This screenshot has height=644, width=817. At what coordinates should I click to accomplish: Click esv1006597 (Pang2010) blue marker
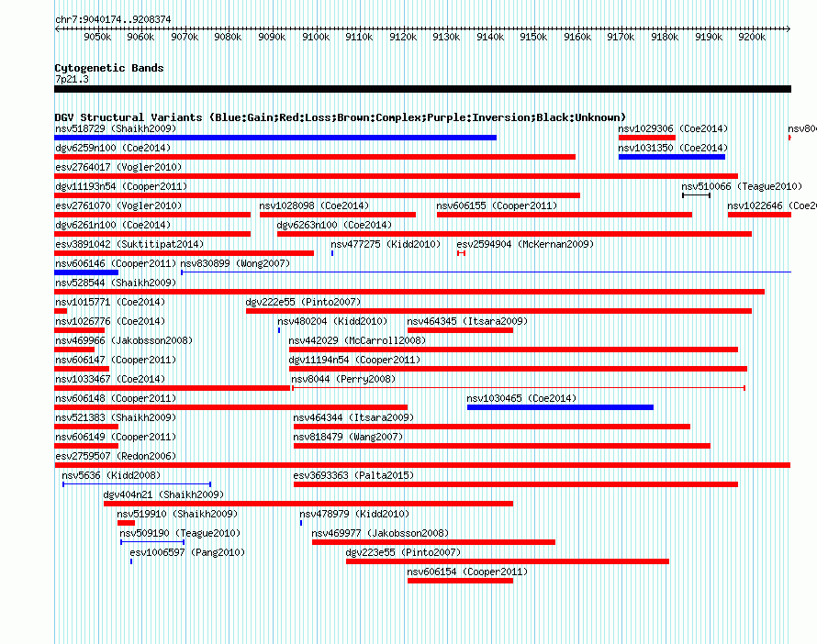point(130,561)
